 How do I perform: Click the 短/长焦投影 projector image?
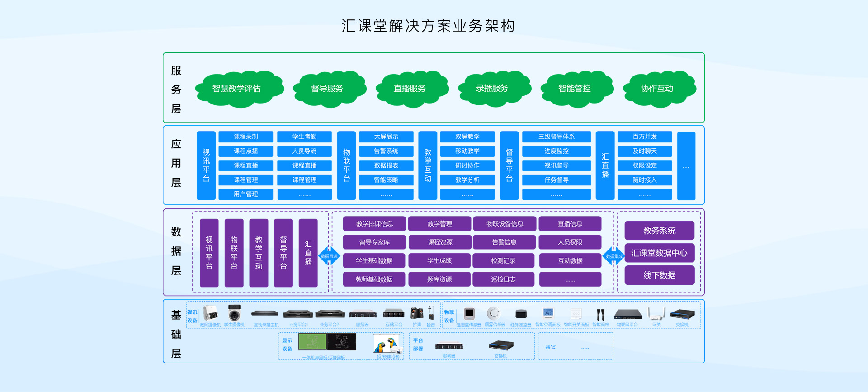coord(388,344)
